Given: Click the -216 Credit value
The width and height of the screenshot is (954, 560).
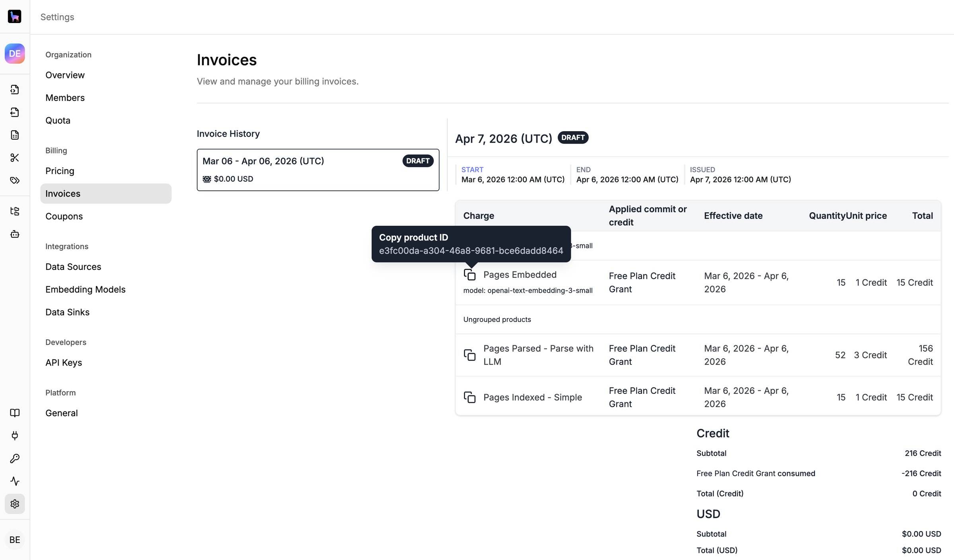Looking at the screenshot, I should tap(921, 473).
